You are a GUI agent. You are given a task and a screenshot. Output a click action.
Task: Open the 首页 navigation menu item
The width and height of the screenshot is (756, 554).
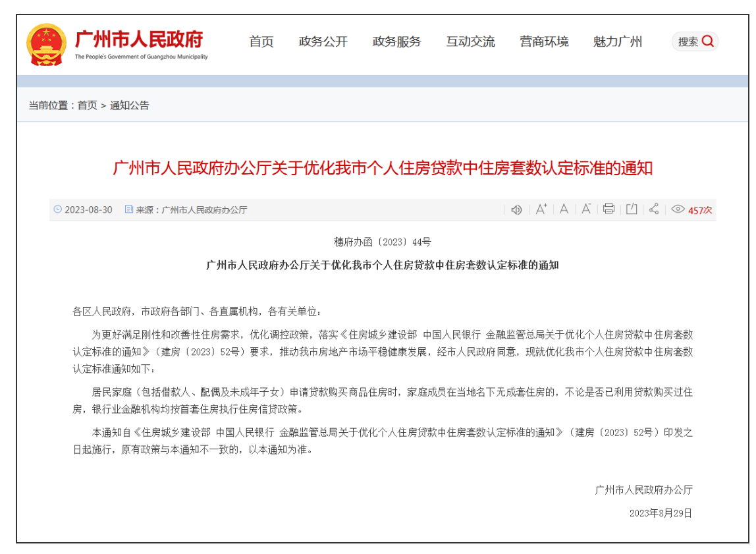click(261, 42)
